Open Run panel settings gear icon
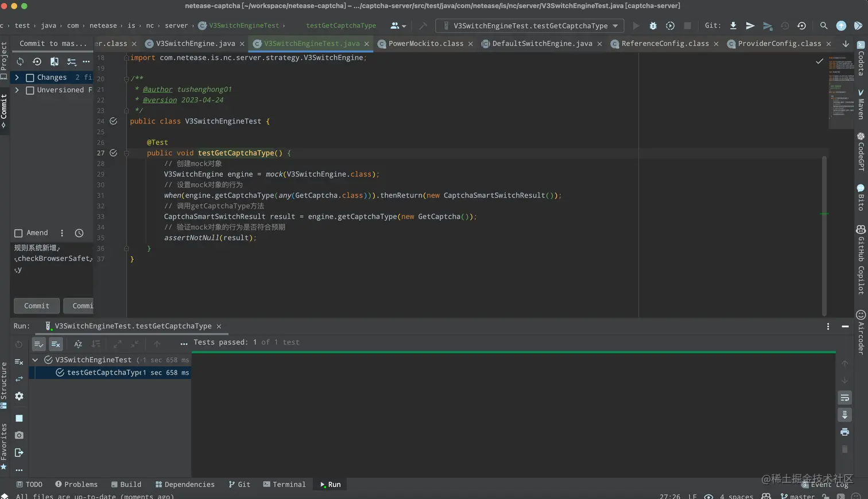 (x=19, y=396)
